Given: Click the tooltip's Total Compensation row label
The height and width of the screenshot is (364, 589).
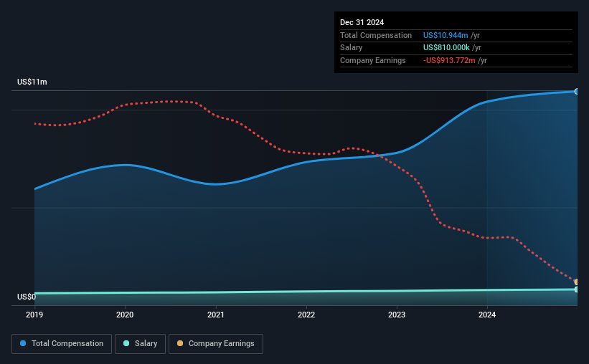Looking at the screenshot, I should click(x=376, y=35).
